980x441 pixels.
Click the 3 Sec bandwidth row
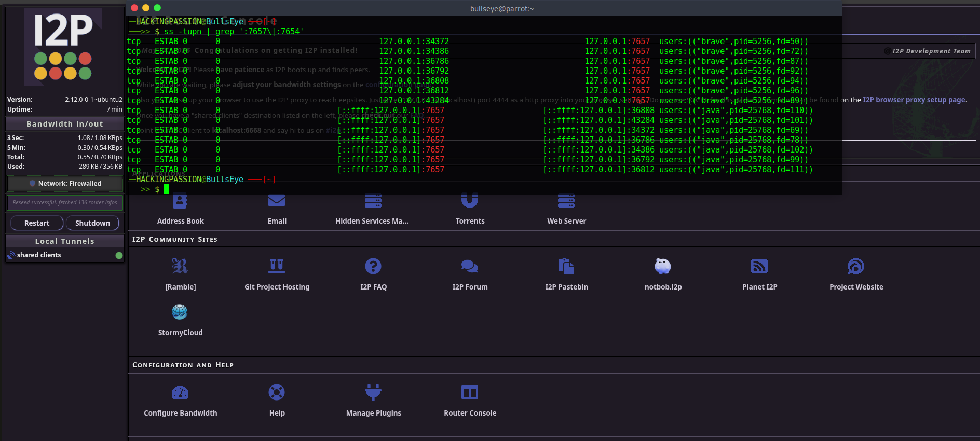65,138
